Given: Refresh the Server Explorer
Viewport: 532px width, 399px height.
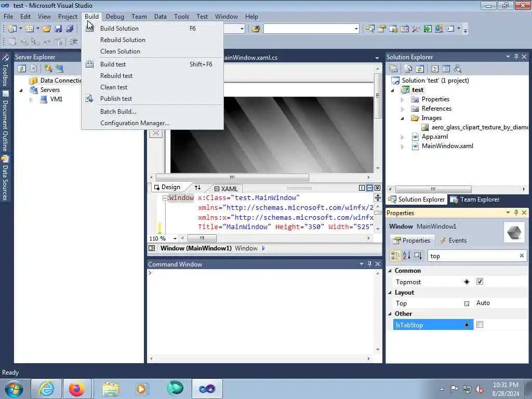Looking at the screenshot, I should 22,69.
